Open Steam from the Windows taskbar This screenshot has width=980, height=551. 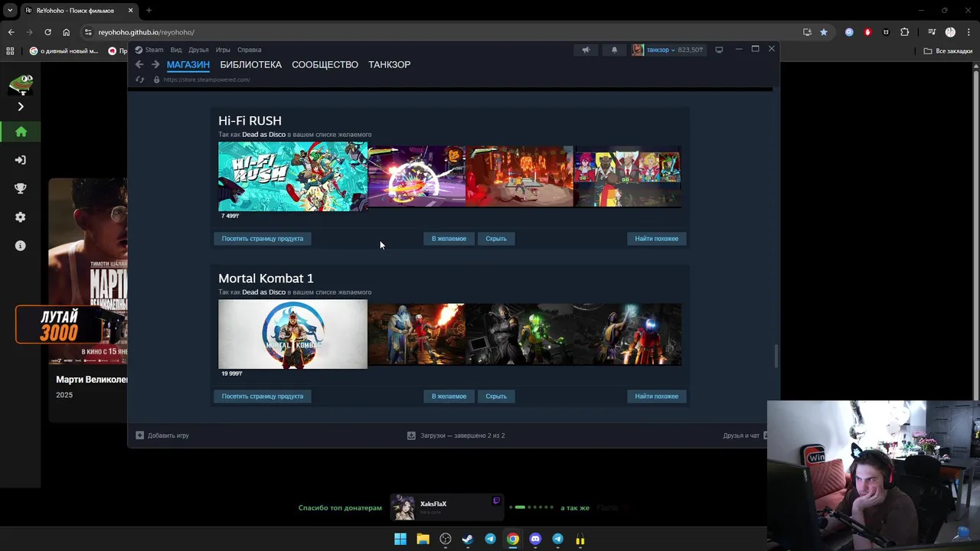click(x=468, y=539)
